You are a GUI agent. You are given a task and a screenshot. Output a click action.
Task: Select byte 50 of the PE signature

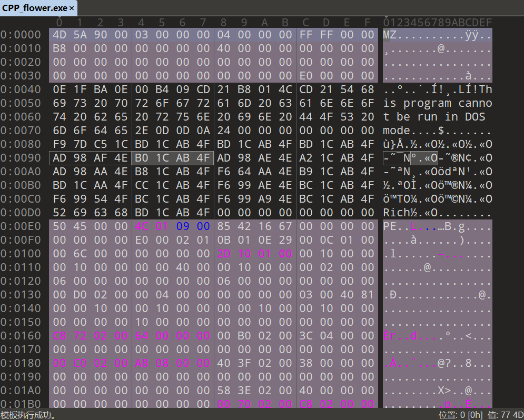tap(60, 226)
